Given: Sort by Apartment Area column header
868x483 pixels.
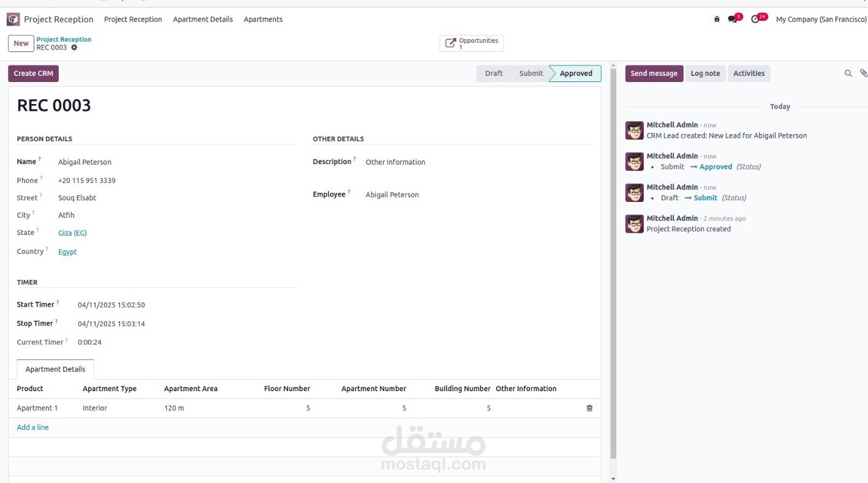Looking at the screenshot, I should click(x=191, y=389).
